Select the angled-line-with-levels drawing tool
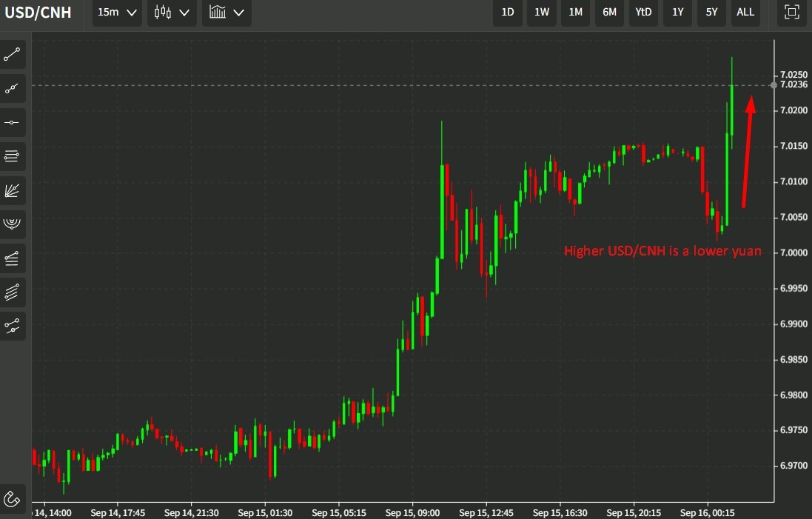Screen dimensions: 812x519 [12, 258]
